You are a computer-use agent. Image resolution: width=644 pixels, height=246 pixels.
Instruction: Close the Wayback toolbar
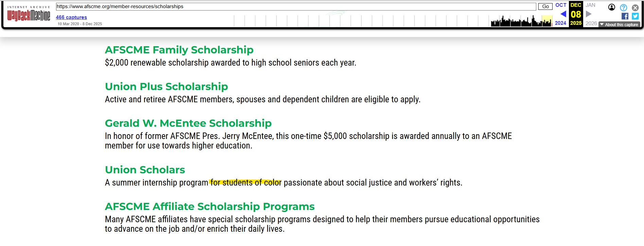pos(635,7)
